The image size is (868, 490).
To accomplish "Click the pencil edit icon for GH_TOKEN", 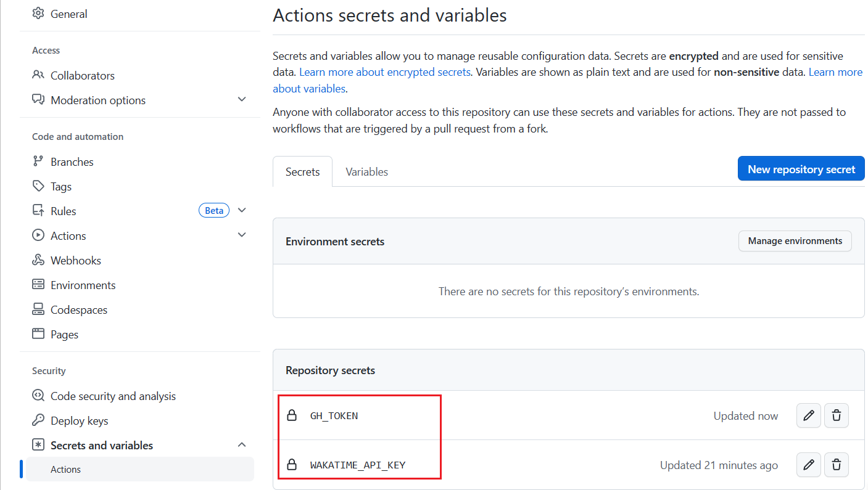I will 809,415.
